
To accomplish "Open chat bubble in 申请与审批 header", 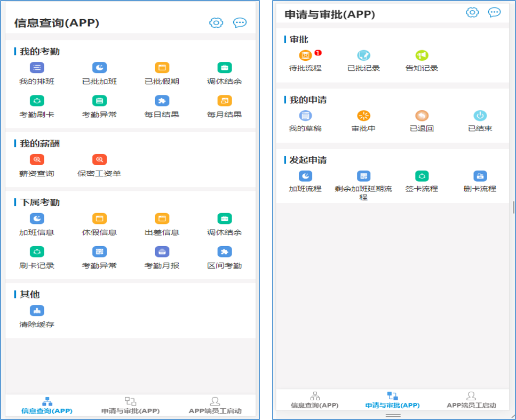I will [494, 12].
